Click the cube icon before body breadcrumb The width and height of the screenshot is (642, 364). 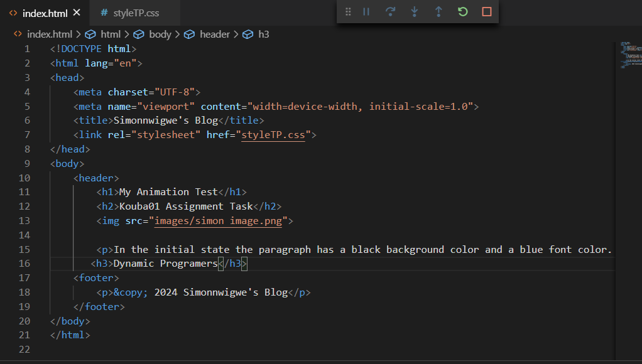138,35
